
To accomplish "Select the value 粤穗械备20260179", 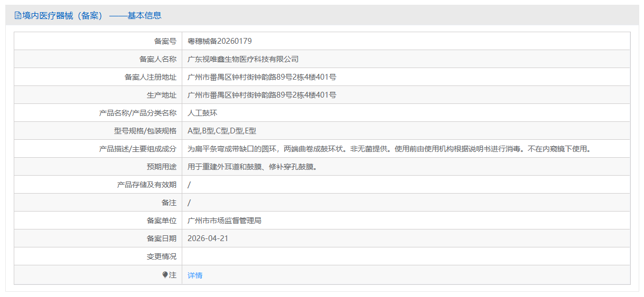I will click(220, 41).
